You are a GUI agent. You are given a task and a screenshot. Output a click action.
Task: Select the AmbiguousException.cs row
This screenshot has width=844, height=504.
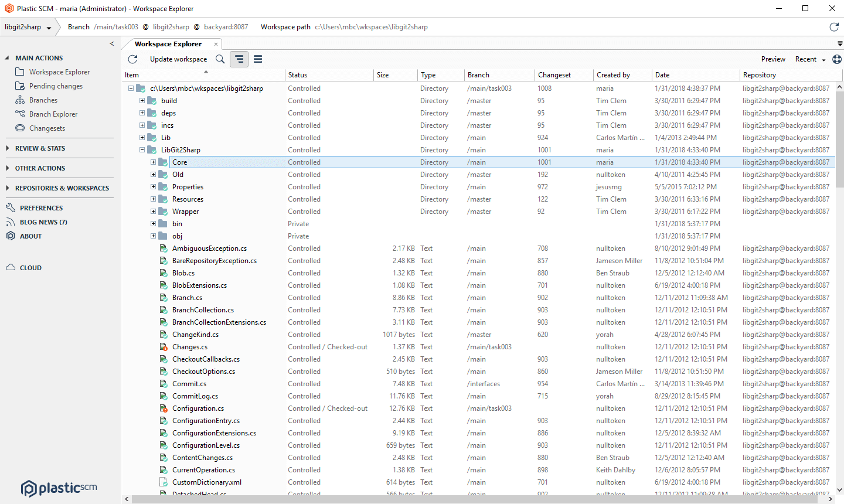click(479, 248)
